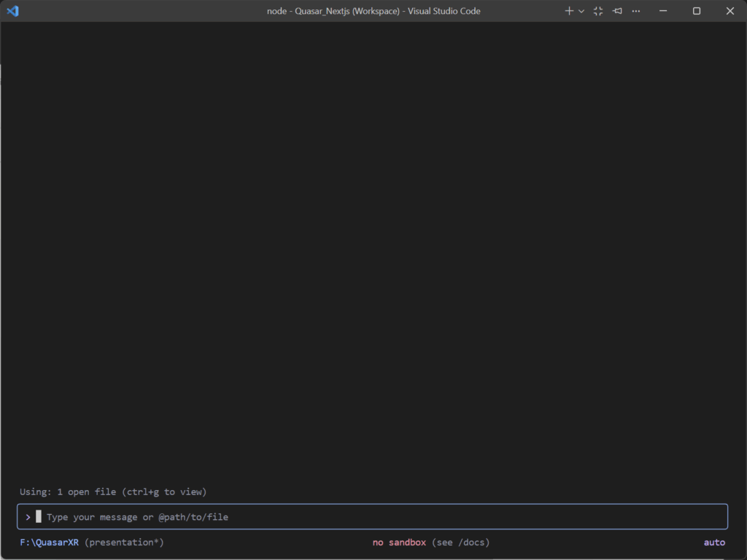Open the terminal launch profile dropdown chevron

click(581, 12)
